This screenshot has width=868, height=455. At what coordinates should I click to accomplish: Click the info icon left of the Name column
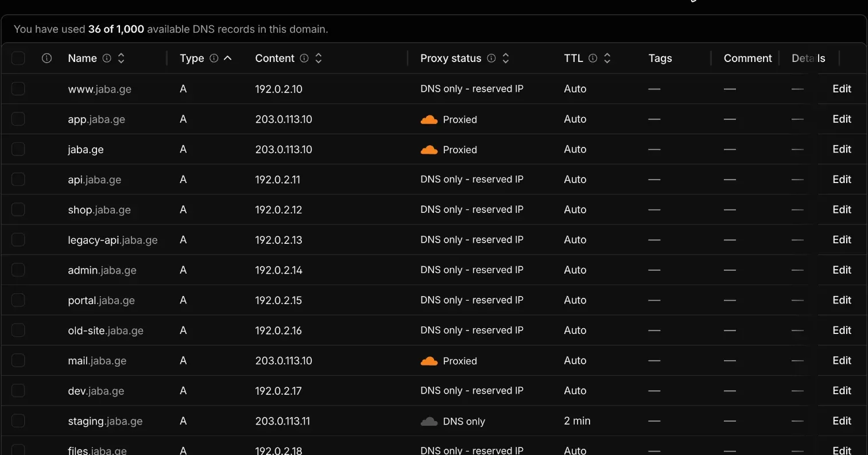click(47, 58)
